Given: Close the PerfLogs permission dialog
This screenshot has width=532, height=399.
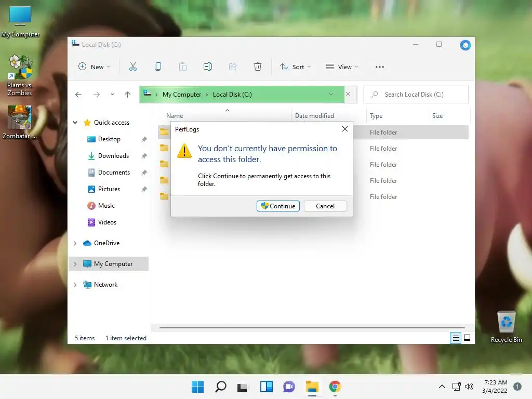Looking at the screenshot, I should point(345,129).
